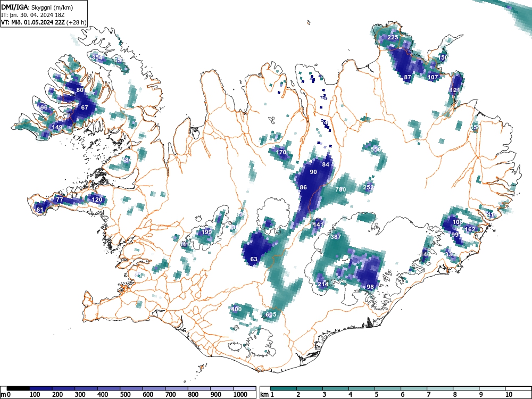
Task: Click the 86 visibility label on the map
Action: (x=303, y=187)
